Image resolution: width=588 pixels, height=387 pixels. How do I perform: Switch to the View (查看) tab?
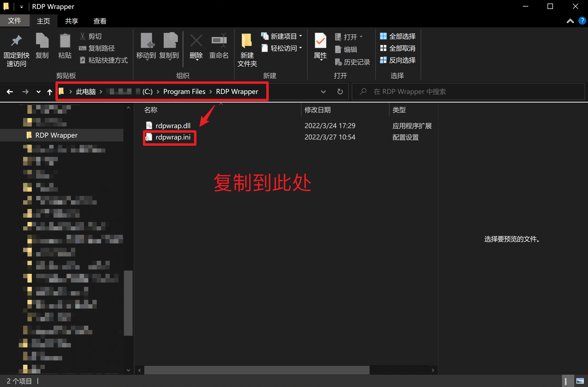[100, 21]
